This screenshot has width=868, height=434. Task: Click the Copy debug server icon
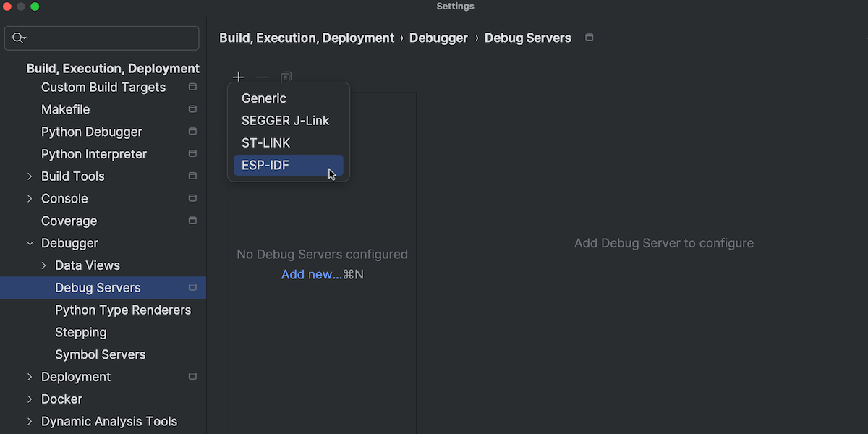point(286,77)
